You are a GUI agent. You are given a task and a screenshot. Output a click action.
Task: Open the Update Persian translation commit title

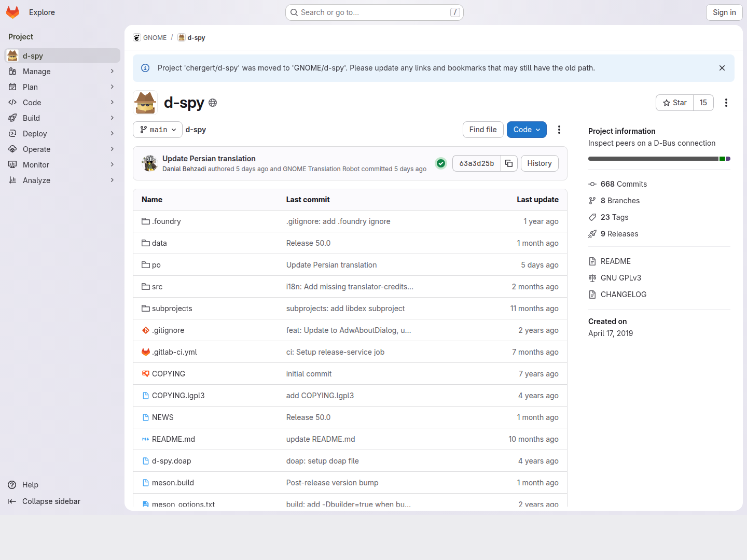click(209, 159)
